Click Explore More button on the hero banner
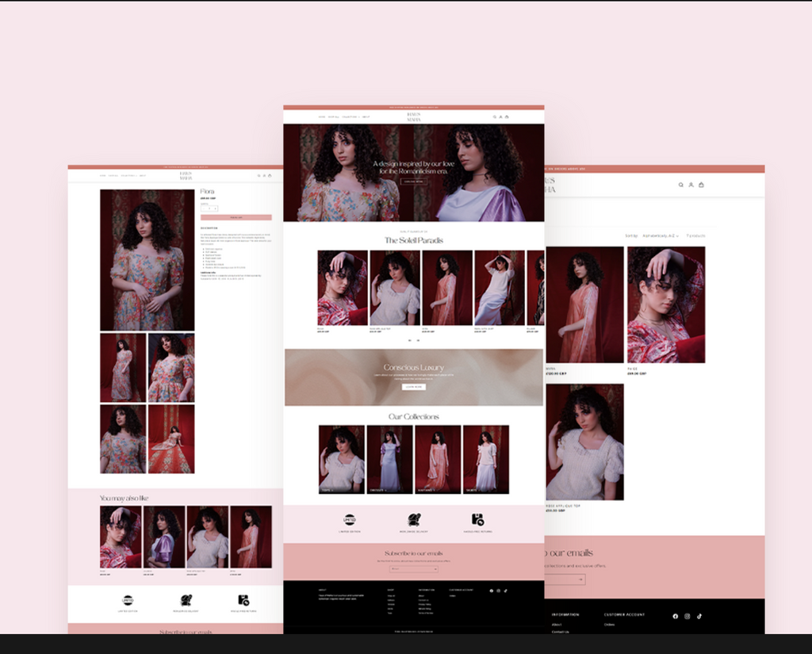The image size is (812, 654). (x=413, y=182)
